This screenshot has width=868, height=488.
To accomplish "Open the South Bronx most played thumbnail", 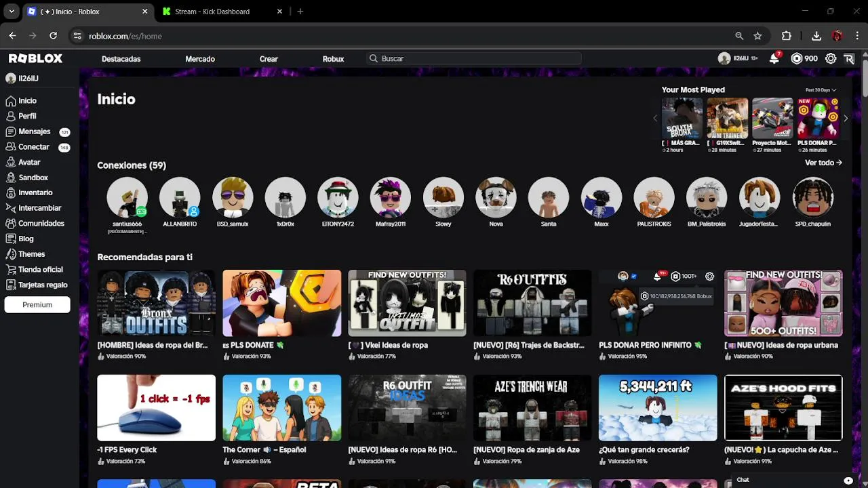I will point(682,118).
